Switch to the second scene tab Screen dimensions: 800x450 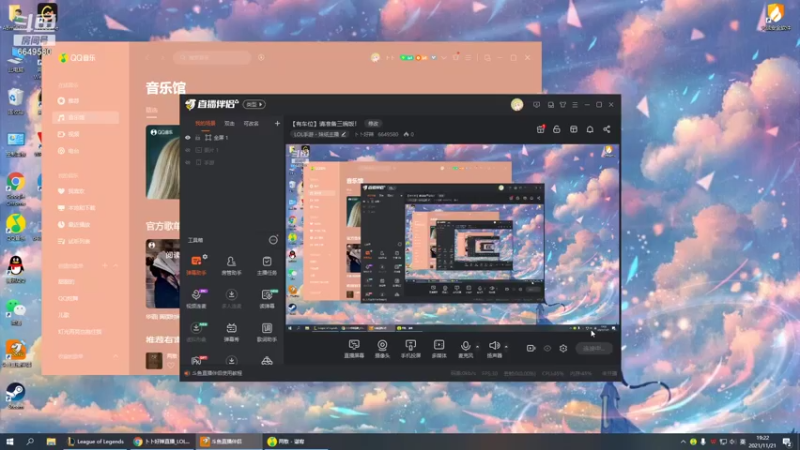[x=230, y=123]
